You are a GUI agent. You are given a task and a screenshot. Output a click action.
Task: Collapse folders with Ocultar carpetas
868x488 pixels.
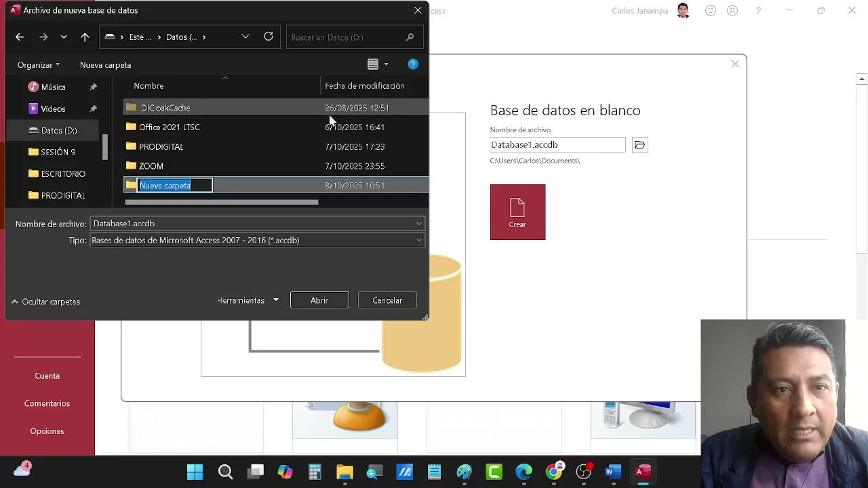pos(45,302)
